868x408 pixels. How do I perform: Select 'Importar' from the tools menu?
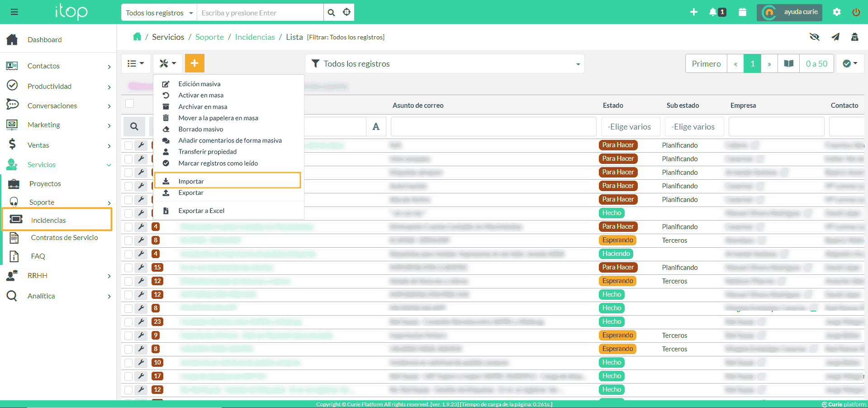tap(191, 181)
